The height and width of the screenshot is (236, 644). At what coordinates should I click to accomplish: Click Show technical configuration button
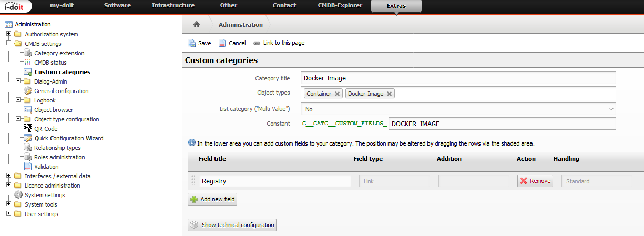click(x=232, y=225)
